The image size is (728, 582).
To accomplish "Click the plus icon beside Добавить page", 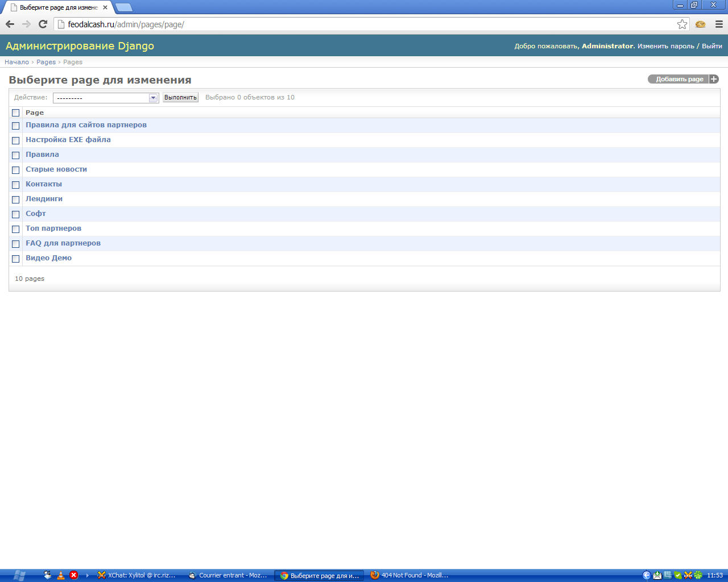I will click(x=714, y=79).
